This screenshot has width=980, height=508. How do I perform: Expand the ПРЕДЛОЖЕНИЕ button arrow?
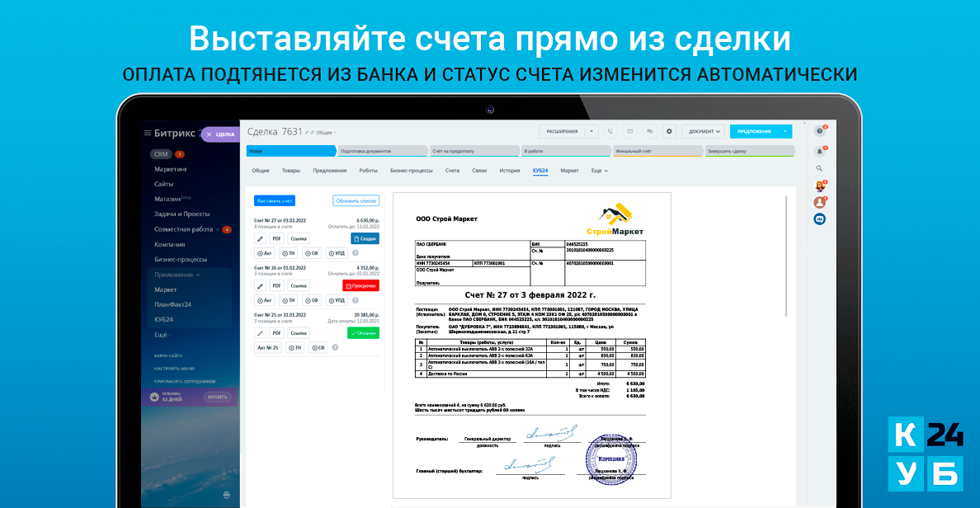tap(785, 131)
